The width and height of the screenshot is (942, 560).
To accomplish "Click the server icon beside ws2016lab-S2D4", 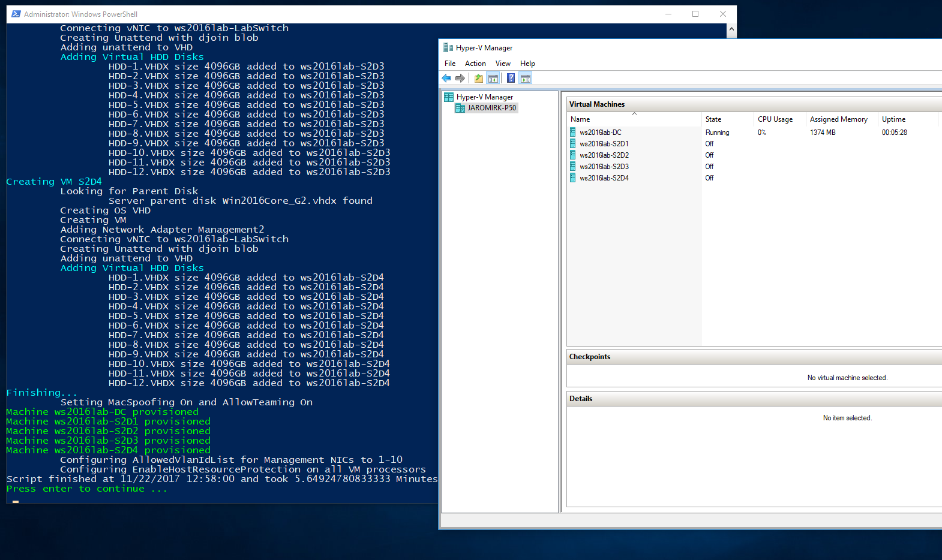I will point(573,178).
